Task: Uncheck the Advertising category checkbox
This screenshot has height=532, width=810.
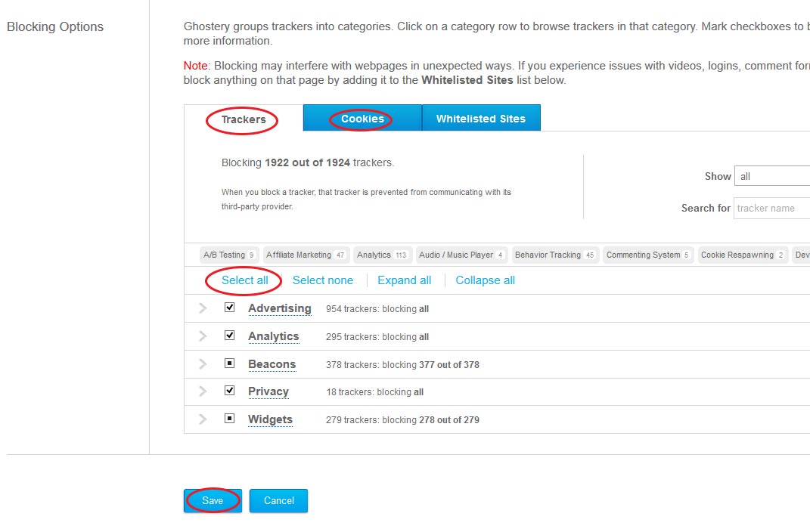Action: 229,308
